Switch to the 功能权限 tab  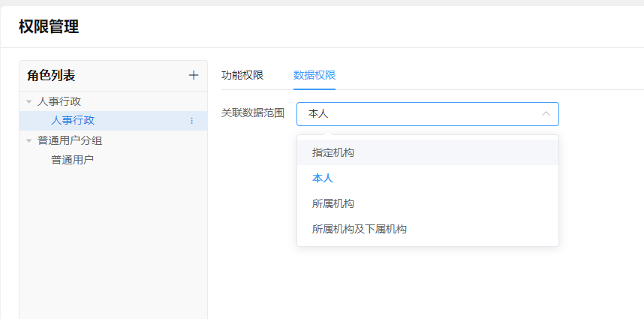(x=242, y=75)
